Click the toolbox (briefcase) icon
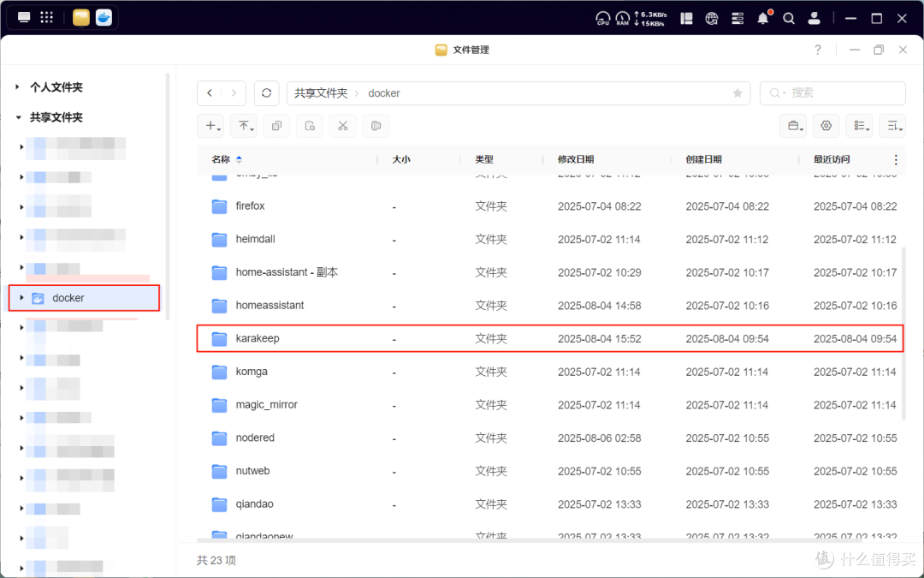This screenshot has height=578, width=924. tap(793, 125)
